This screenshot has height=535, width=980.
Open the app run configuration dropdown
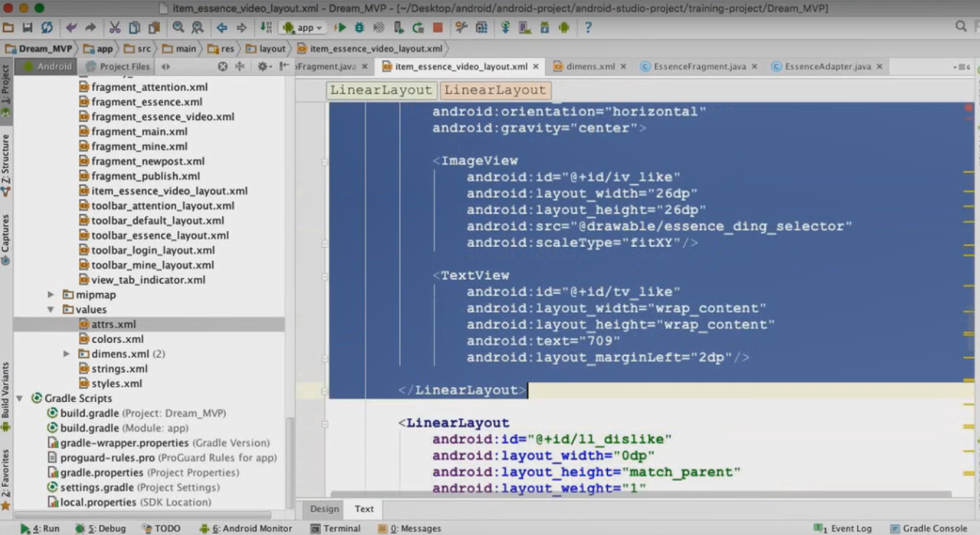[303, 28]
